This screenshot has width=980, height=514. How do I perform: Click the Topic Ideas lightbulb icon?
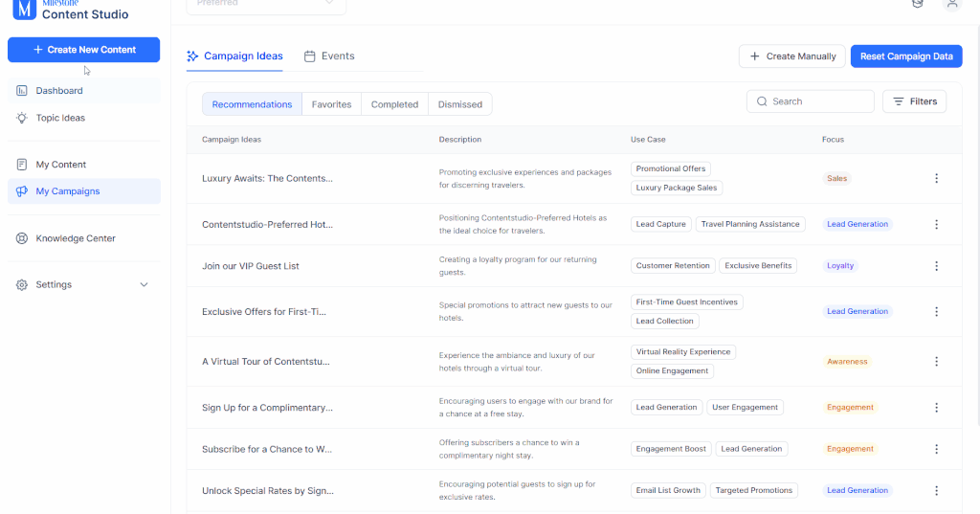(x=22, y=118)
